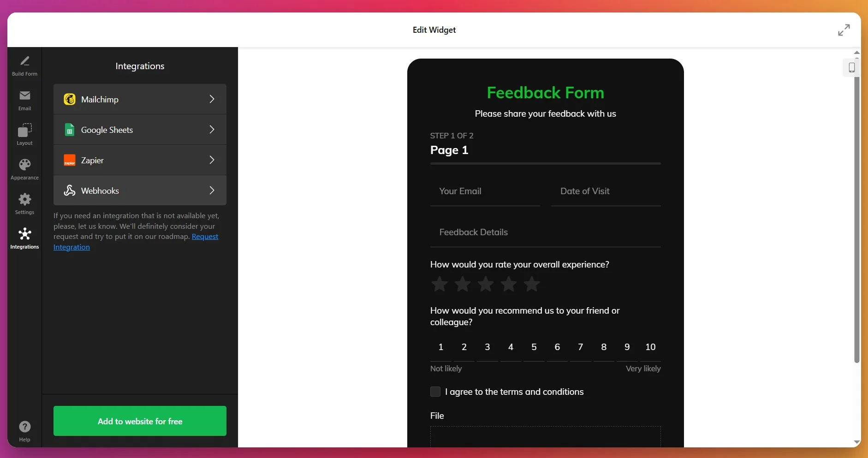Open the Settings panel
The image size is (868, 458).
24,203
